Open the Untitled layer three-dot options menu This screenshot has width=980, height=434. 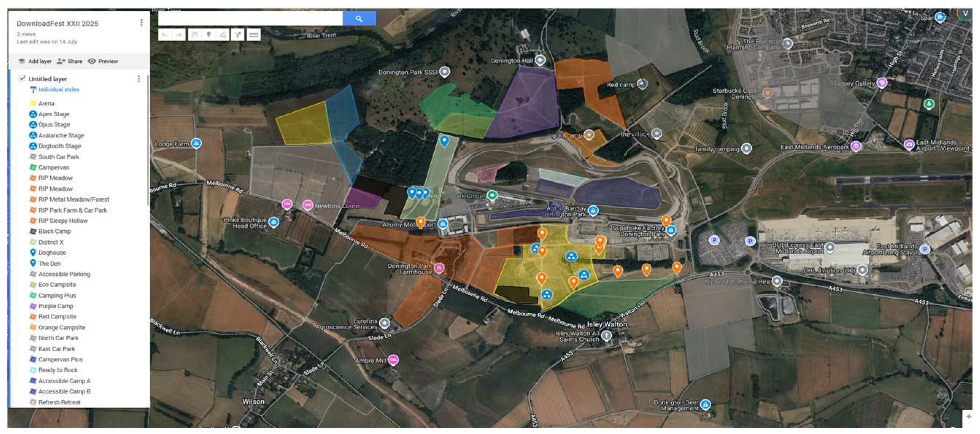(139, 79)
